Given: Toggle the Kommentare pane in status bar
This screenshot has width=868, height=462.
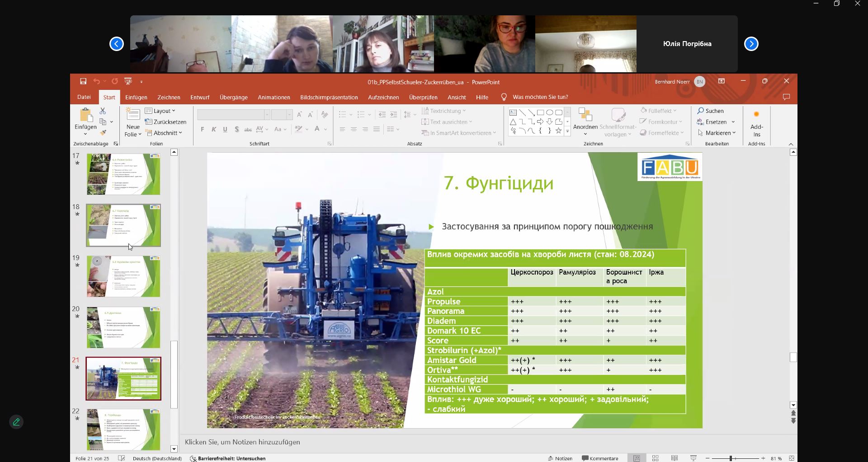Looking at the screenshot, I should coord(600,458).
